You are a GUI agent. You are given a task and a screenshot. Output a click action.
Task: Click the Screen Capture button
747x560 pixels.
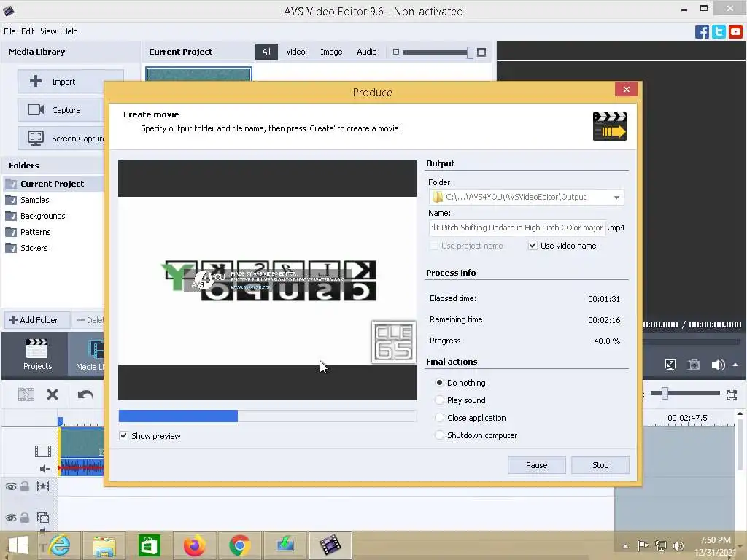pos(61,139)
